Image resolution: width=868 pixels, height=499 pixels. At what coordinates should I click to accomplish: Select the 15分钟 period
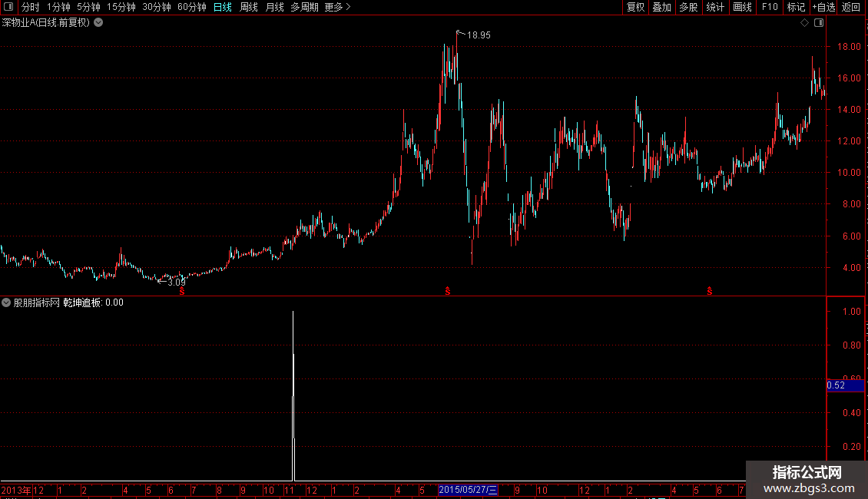pyautogui.click(x=121, y=7)
